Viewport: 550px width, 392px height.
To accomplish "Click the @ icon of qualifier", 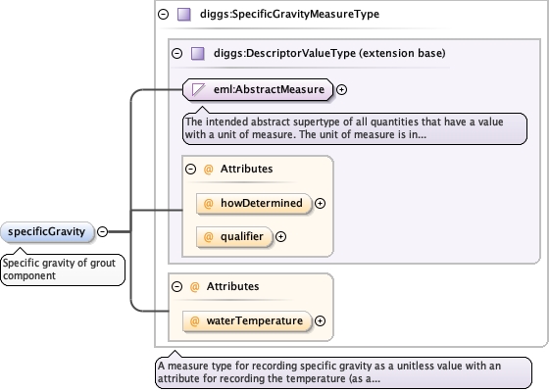I will [209, 237].
